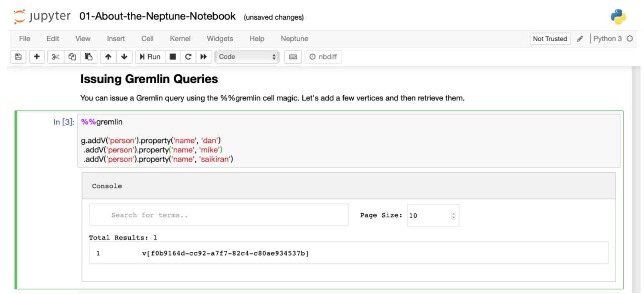Click the notebook vertical scrollbar
Image resolution: width=644 pixels, height=294 pixels.
[x=636, y=179]
